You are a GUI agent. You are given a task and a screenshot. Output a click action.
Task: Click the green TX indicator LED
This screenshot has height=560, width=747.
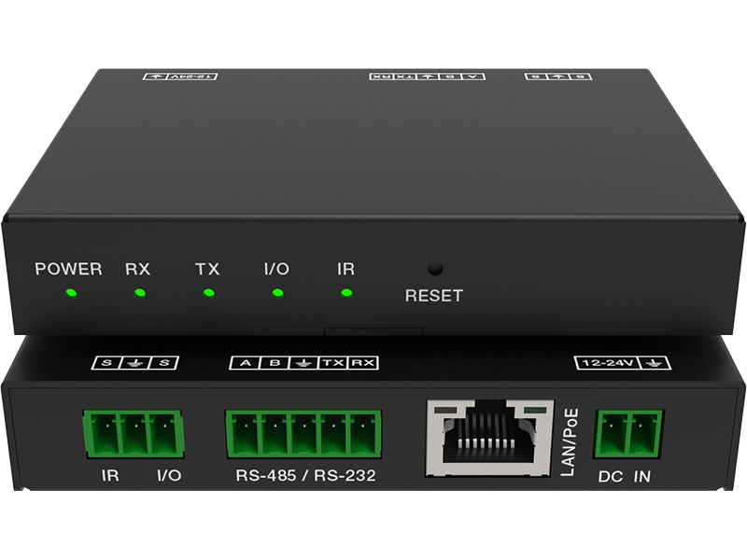[x=208, y=293]
